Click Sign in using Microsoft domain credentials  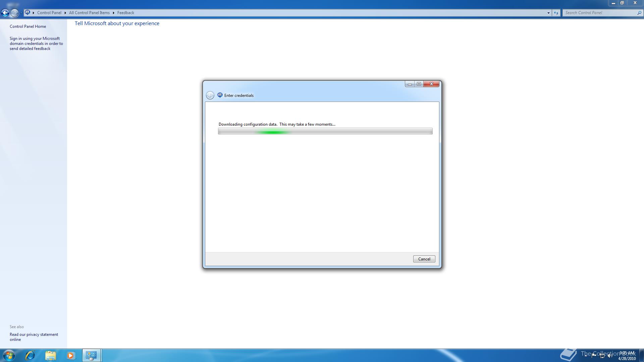click(36, 44)
